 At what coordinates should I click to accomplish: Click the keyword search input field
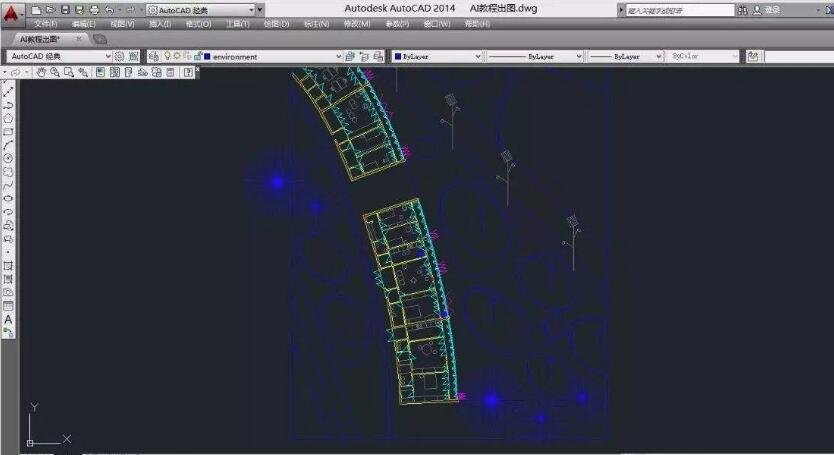[680, 9]
